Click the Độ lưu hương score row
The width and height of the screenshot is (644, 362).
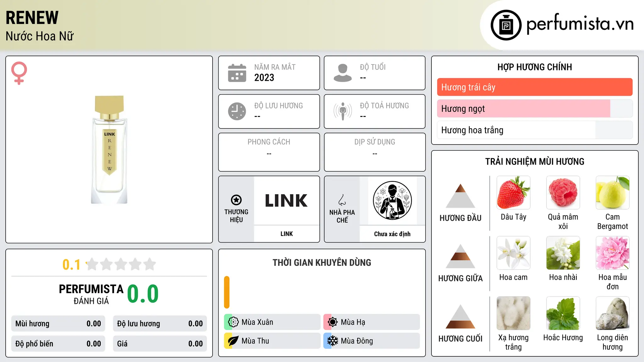pyautogui.click(x=160, y=324)
